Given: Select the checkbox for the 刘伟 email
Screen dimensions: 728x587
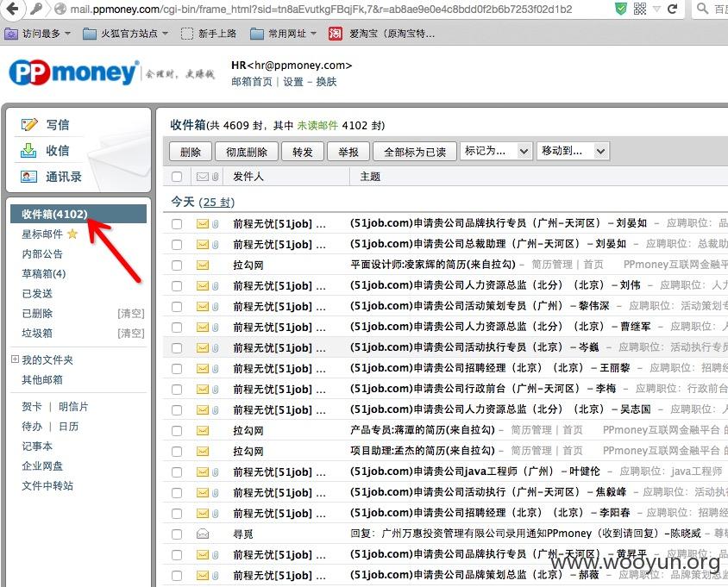Looking at the screenshot, I should coord(177,286).
